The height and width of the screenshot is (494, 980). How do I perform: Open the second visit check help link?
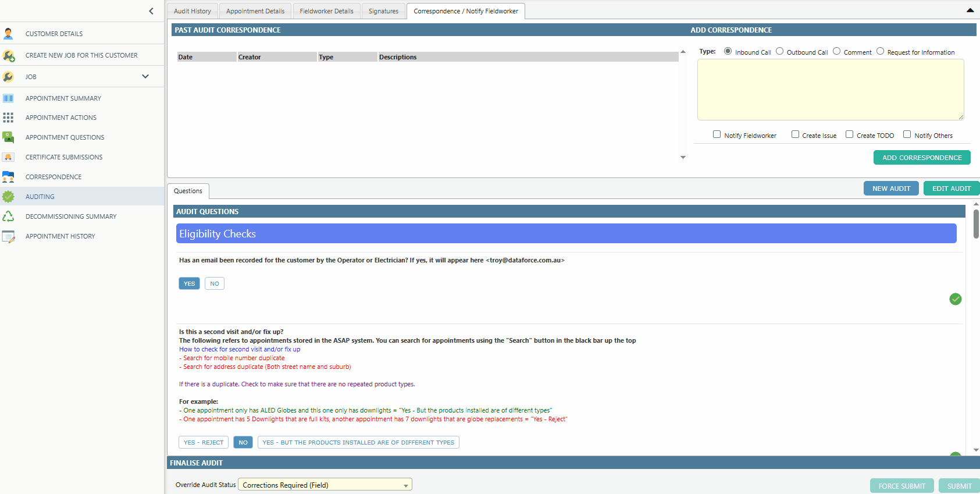click(x=240, y=349)
